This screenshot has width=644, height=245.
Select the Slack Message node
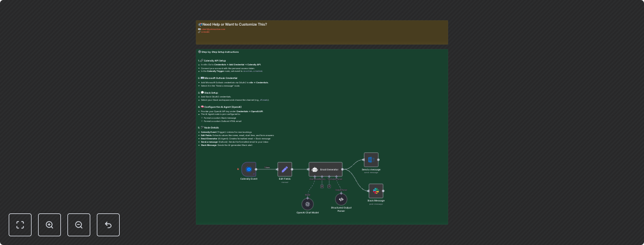coord(376,191)
